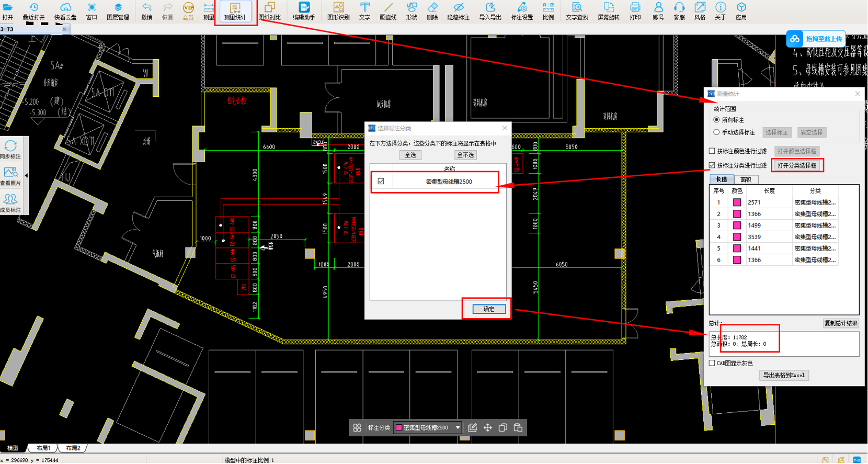Select the 手动选择标注 radio button
This screenshot has width=868, height=464.
[716, 132]
